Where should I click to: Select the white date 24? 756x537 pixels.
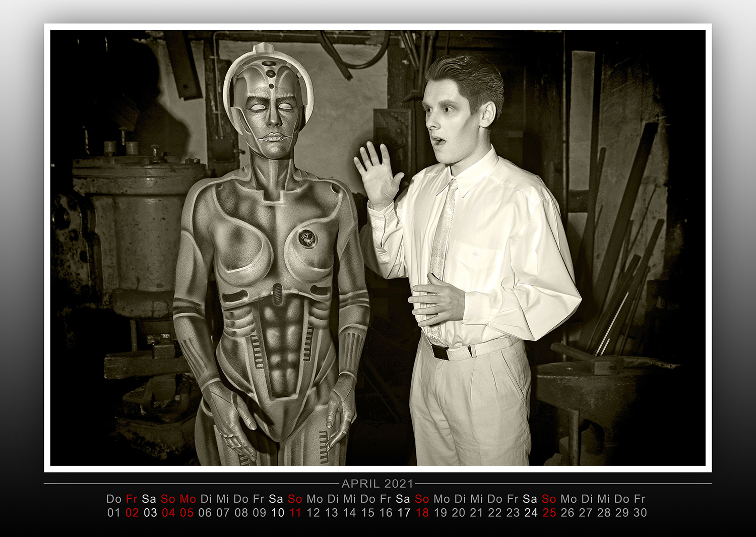pos(531,513)
